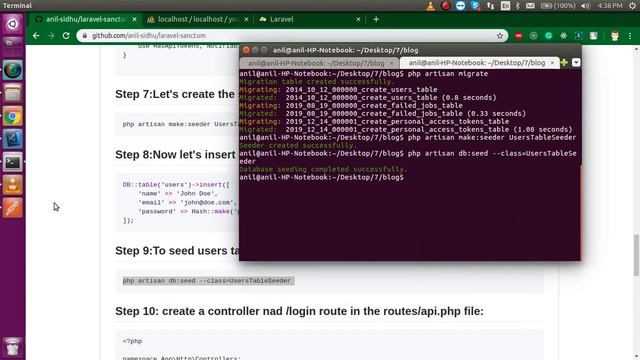Screen dimensions: 640x360
Task: Open sound volume indicator
Action: tap(585, 6)
